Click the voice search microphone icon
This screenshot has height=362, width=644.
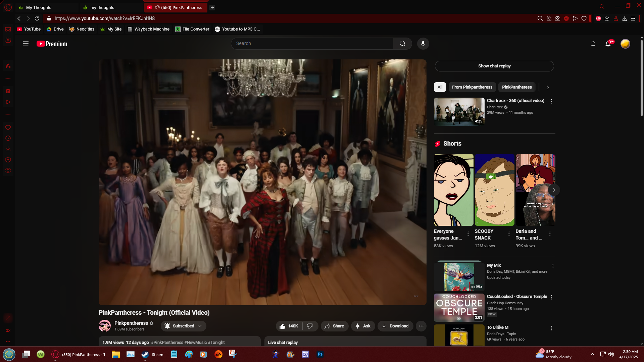tap(423, 44)
